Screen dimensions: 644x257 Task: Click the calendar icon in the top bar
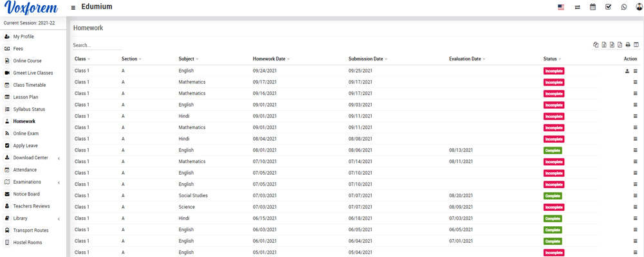click(593, 7)
